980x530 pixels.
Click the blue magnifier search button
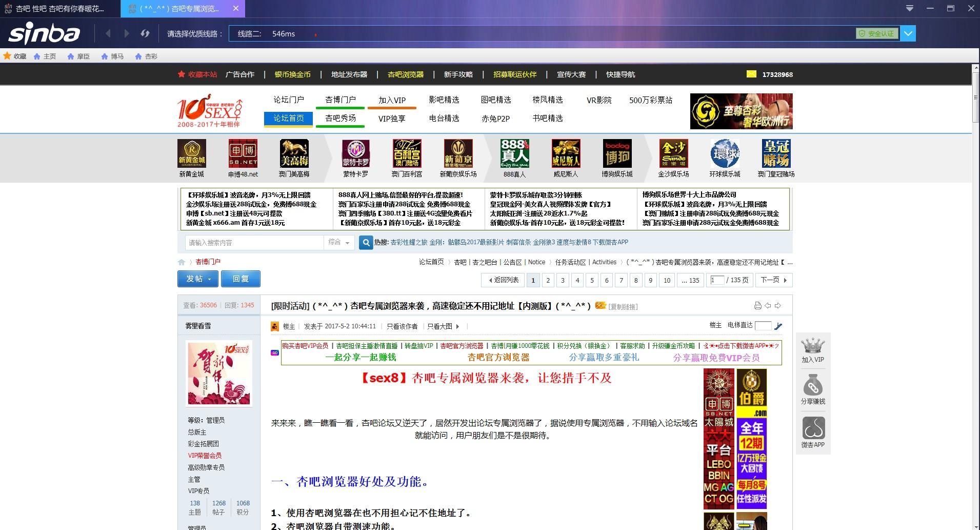pos(366,243)
